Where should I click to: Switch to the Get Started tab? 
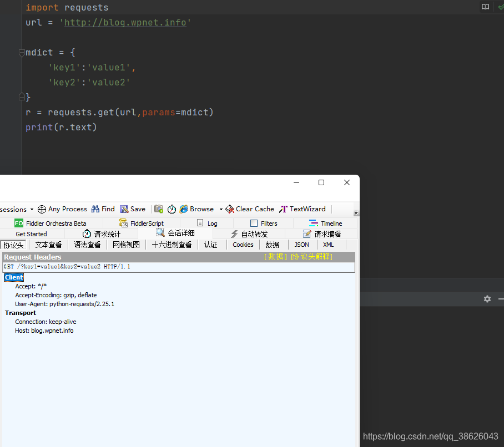click(31, 234)
